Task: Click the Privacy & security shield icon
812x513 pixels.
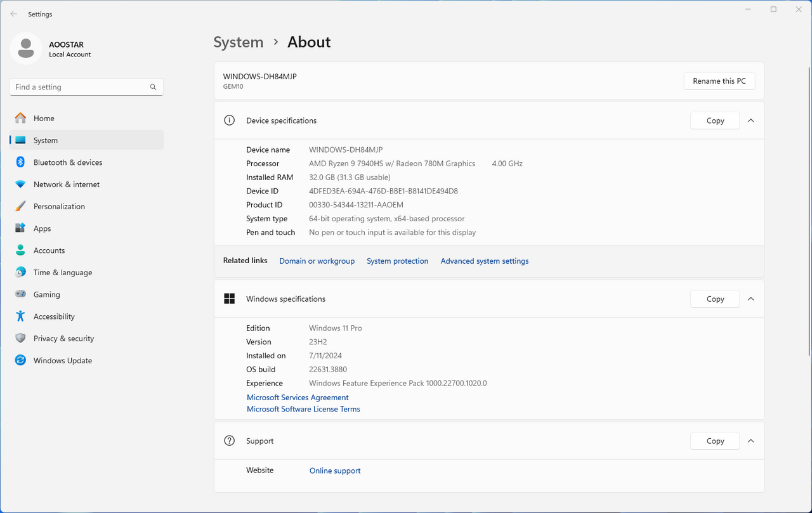Action: 21,339
